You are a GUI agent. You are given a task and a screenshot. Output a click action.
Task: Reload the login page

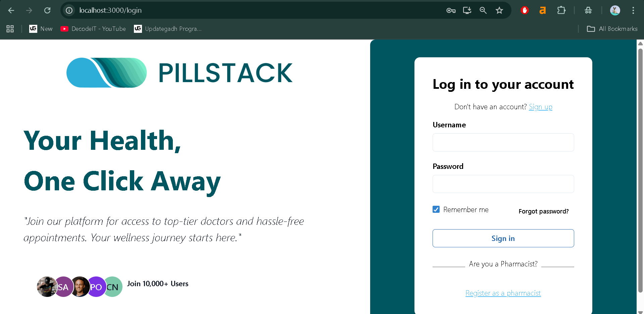(x=47, y=10)
